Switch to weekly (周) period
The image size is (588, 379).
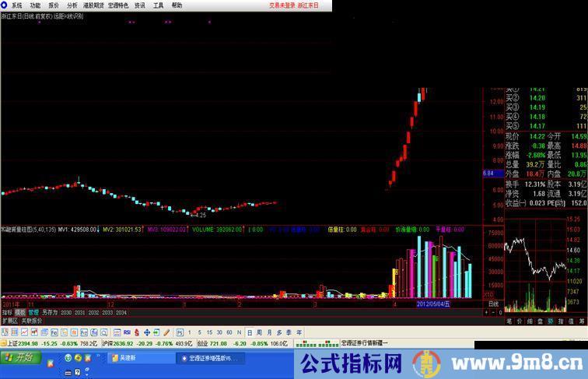(260, 332)
